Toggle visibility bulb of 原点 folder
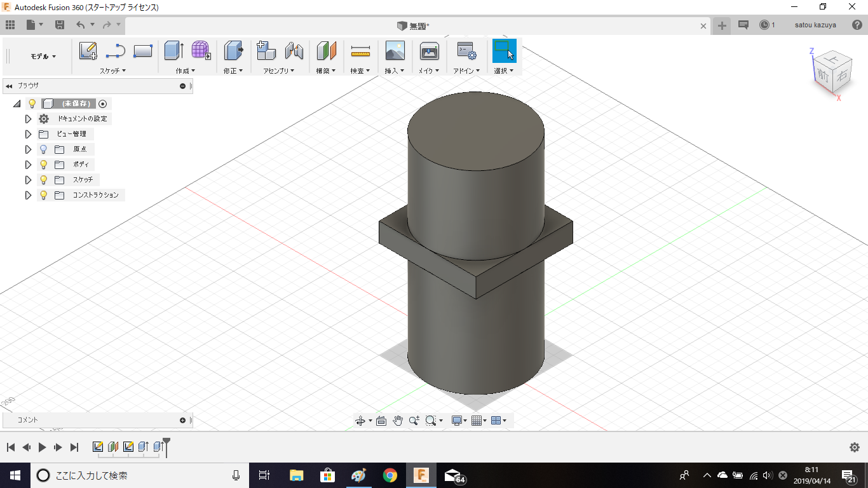 point(44,149)
